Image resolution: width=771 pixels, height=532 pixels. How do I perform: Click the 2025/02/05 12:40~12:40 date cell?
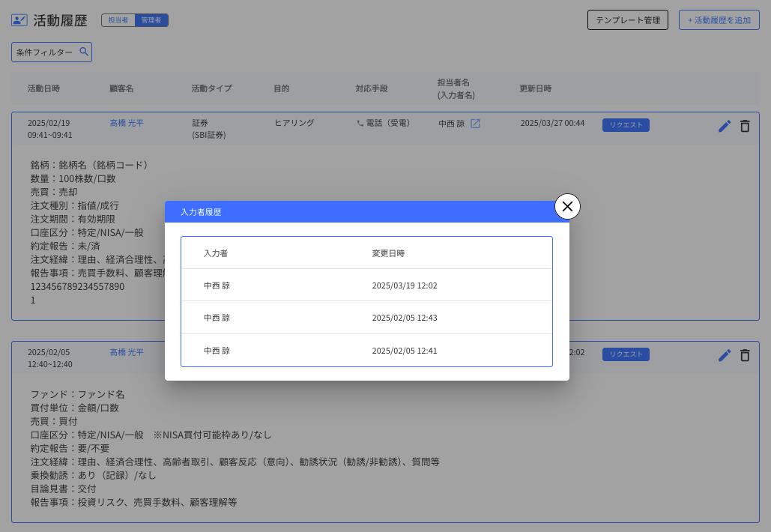49,358
